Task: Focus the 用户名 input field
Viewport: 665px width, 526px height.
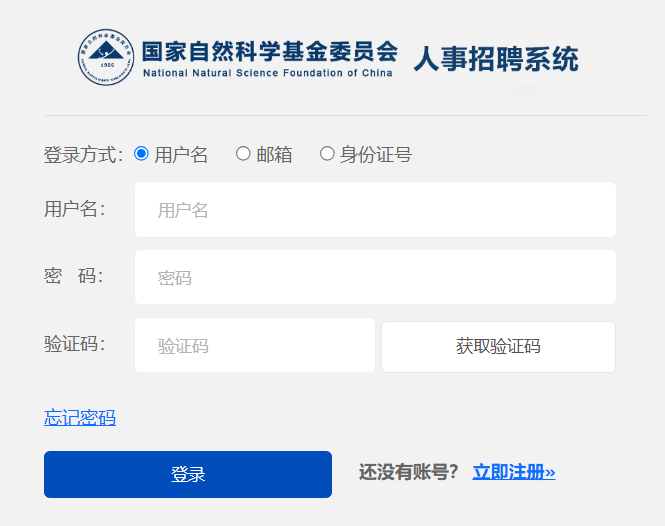Action: (x=375, y=210)
